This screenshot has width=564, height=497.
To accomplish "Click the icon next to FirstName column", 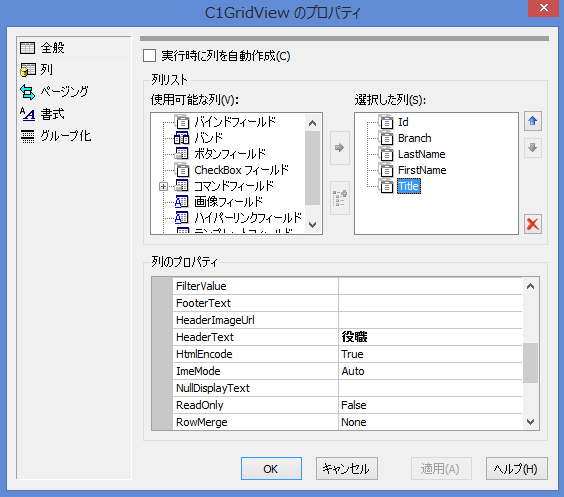I will (x=386, y=170).
